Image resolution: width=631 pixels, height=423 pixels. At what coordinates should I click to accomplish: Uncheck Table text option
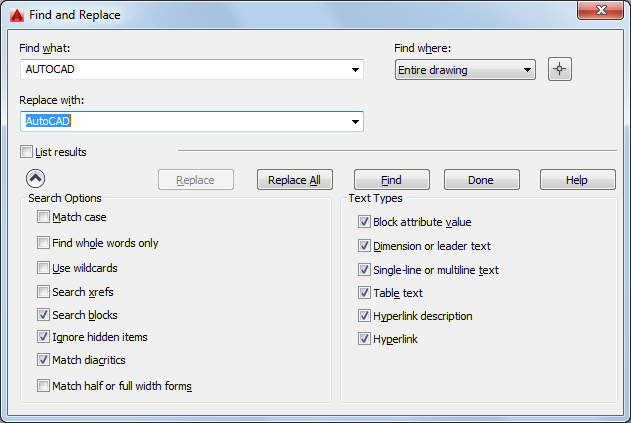[x=364, y=293]
